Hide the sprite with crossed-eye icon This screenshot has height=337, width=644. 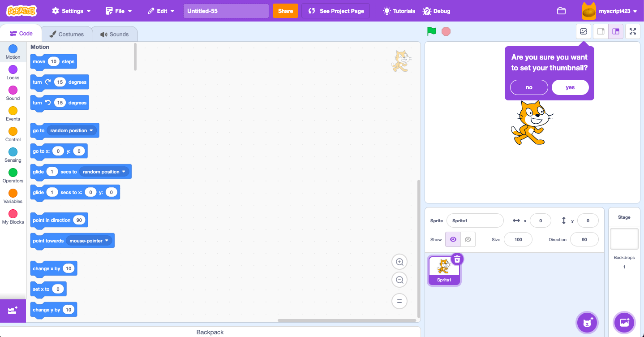point(468,239)
